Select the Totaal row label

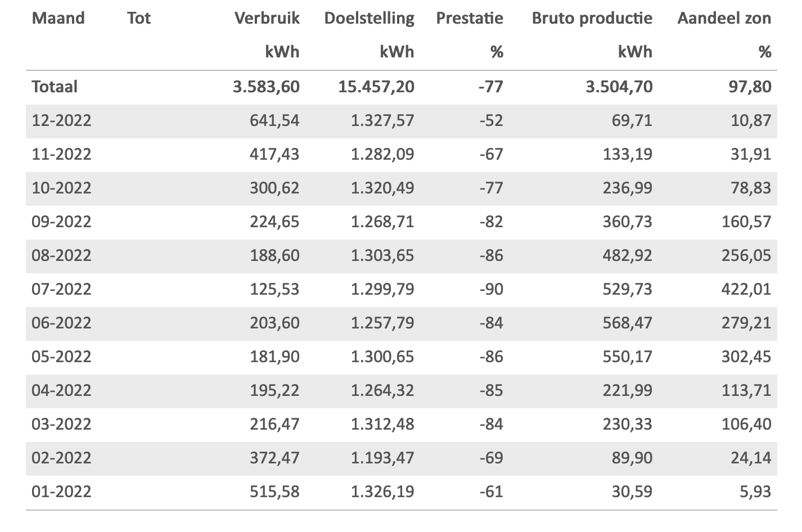pyautogui.click(x=55, y=87)
